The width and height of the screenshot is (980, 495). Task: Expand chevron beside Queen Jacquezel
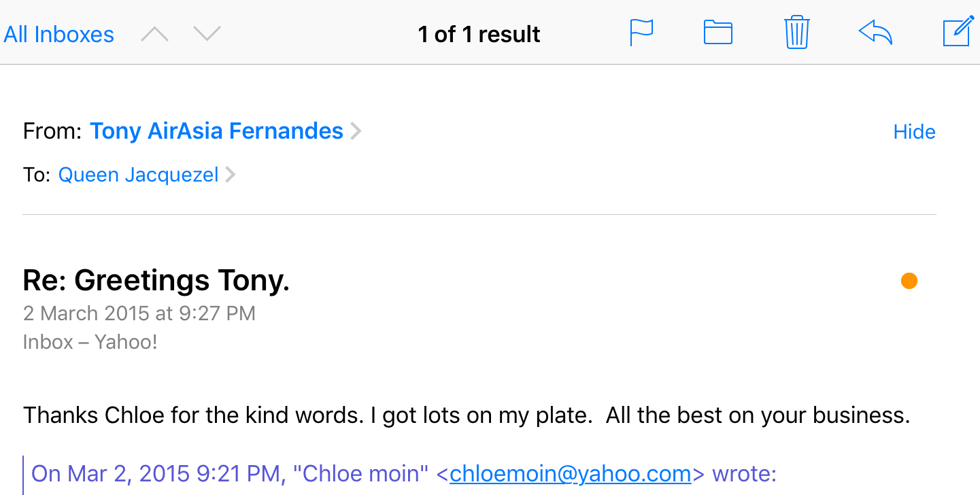point(231,175)
